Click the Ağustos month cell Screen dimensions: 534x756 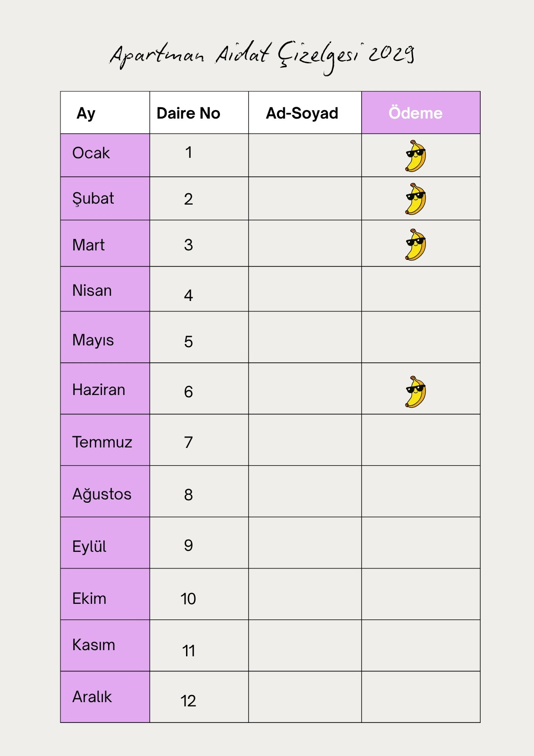tap(105, 491)
